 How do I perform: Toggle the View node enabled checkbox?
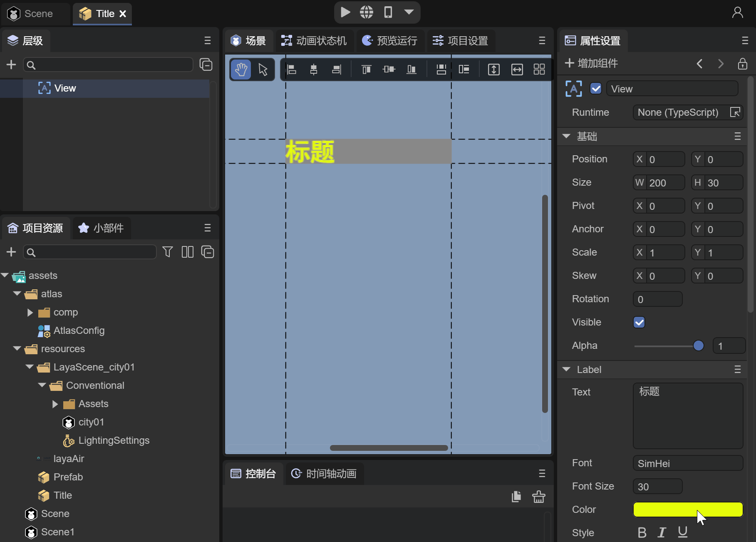(596, 89)
